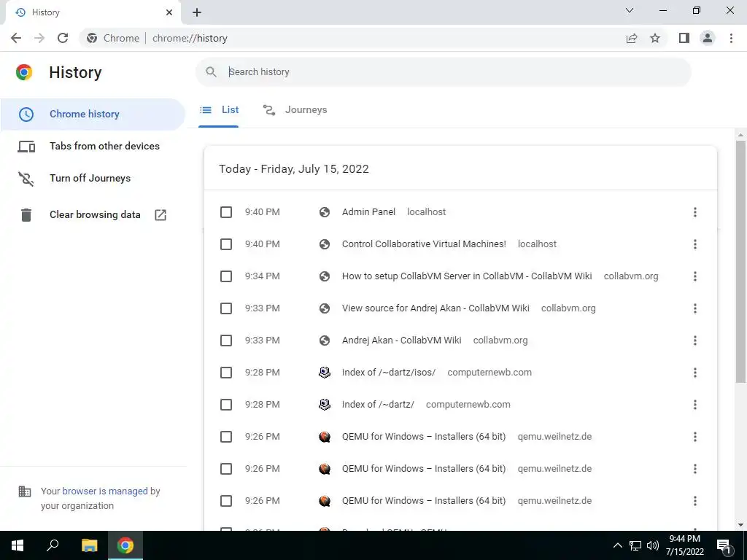Open actions menu for Index of /~dartz/ entry
This screenshot has width=747, height=560.
[x=695, y=405]
